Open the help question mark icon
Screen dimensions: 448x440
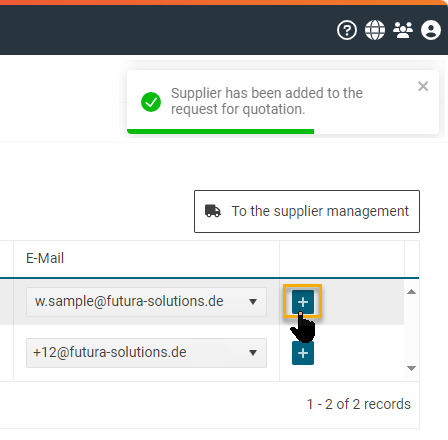click(347, 30)
